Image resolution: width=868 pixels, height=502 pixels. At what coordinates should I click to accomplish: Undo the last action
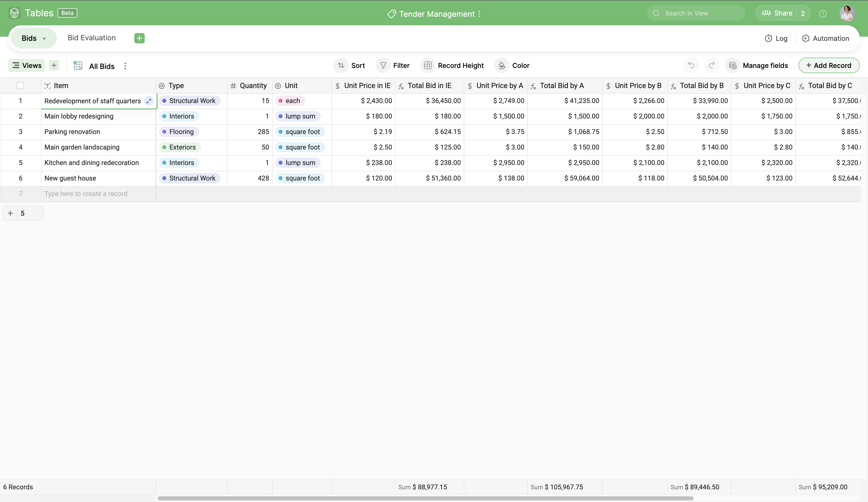click(691, 65)
